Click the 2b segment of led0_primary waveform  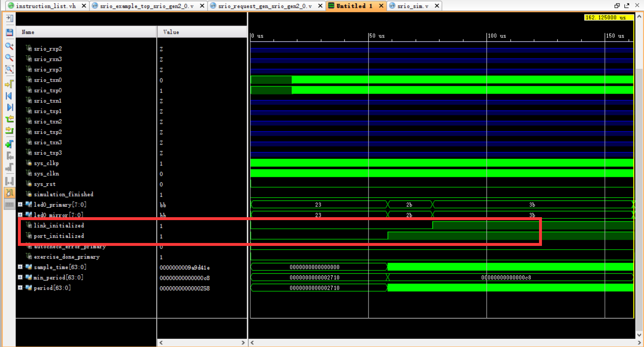pos(410,205)
